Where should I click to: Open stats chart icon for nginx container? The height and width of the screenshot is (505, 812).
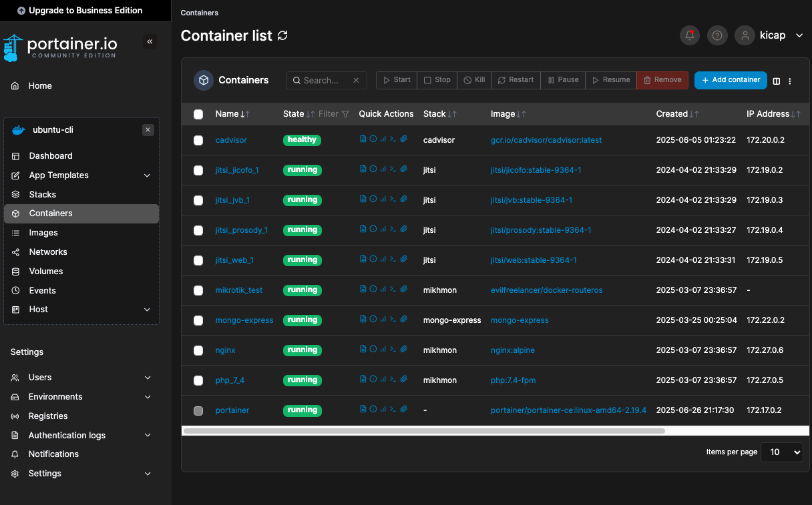click(383, 350)
